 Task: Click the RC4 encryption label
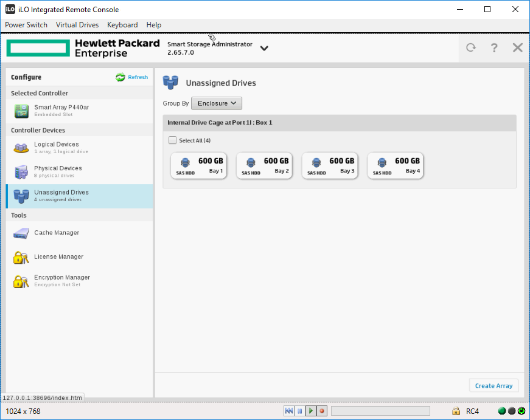click(x=472, y=411)
